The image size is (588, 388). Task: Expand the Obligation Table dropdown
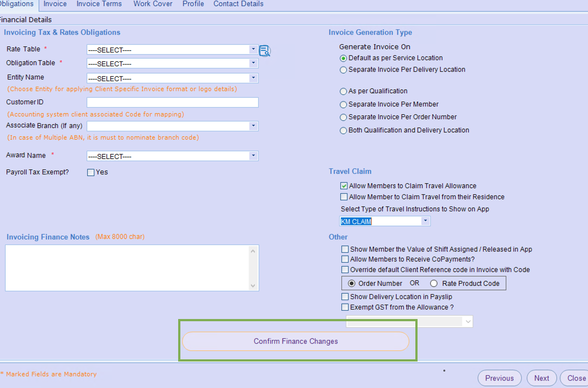(172, 63)
